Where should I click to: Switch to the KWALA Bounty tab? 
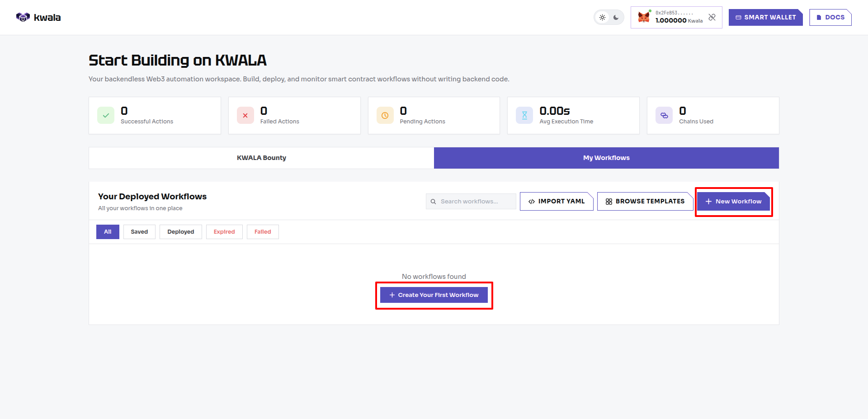(x=261, y=158)
